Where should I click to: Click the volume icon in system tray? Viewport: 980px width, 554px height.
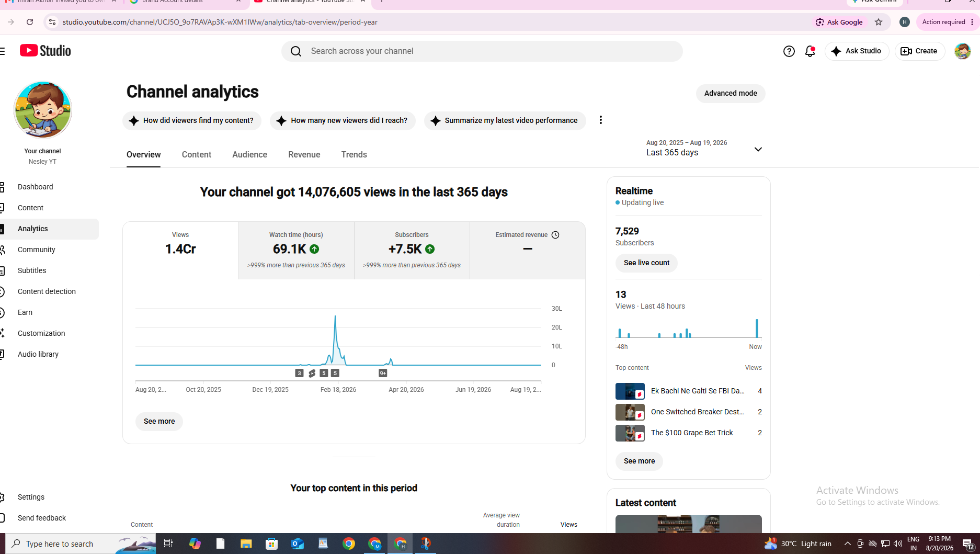[x=898, y=544]
